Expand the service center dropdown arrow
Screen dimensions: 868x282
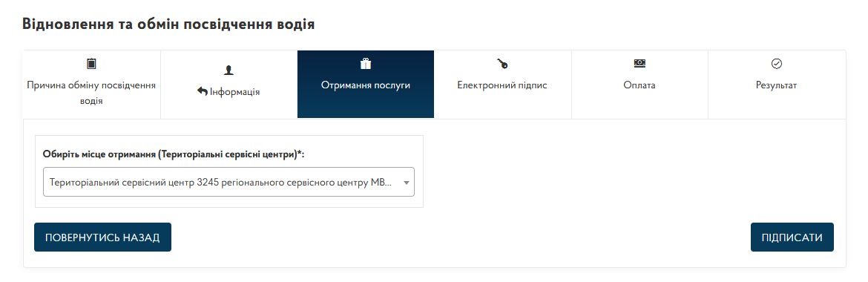407,183
